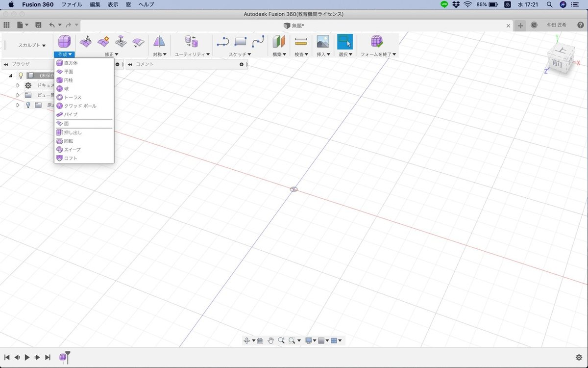Choose ロフト from the create menu

coord(84,158)
